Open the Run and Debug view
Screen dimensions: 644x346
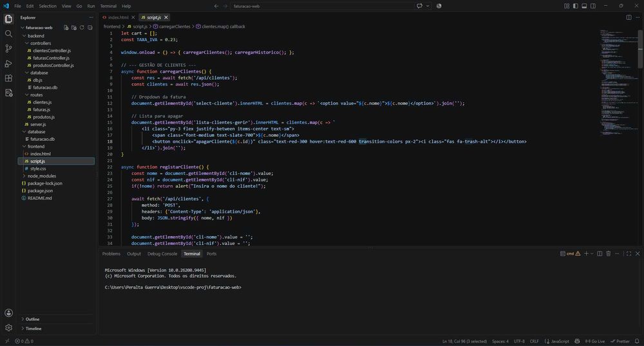pos(8,64)
